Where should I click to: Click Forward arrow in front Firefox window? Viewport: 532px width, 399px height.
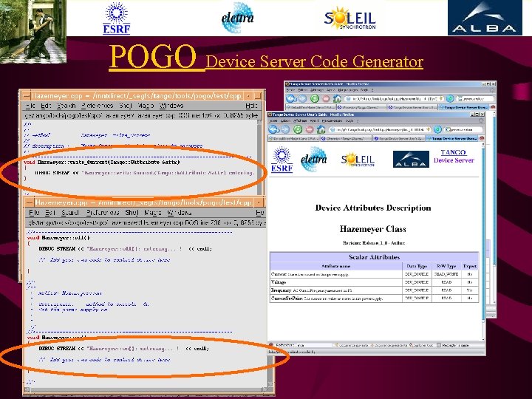[285, 129]
